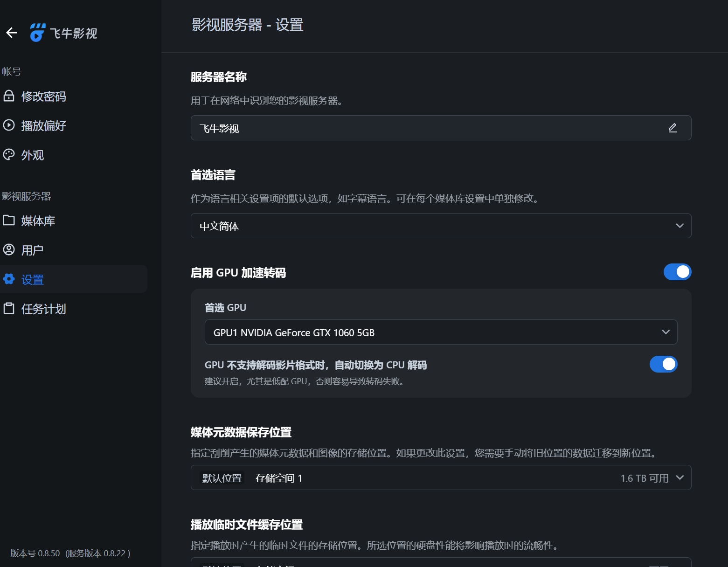Viewport: 728px width, 567px height.
Task: Go to 修改密码 page
Action: click(44, 96)
